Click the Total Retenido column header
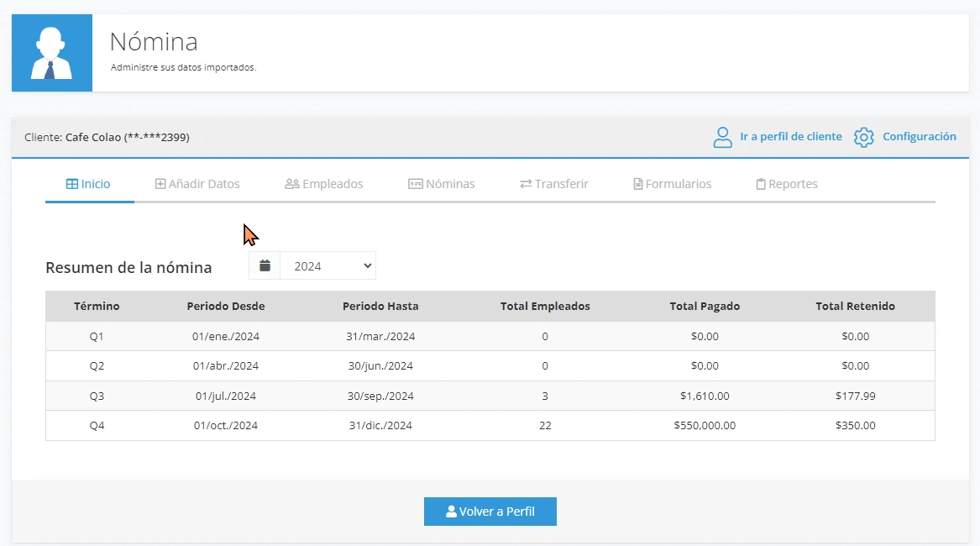The width and height of the screenshot is (980, 546). (x=855, y=306)
